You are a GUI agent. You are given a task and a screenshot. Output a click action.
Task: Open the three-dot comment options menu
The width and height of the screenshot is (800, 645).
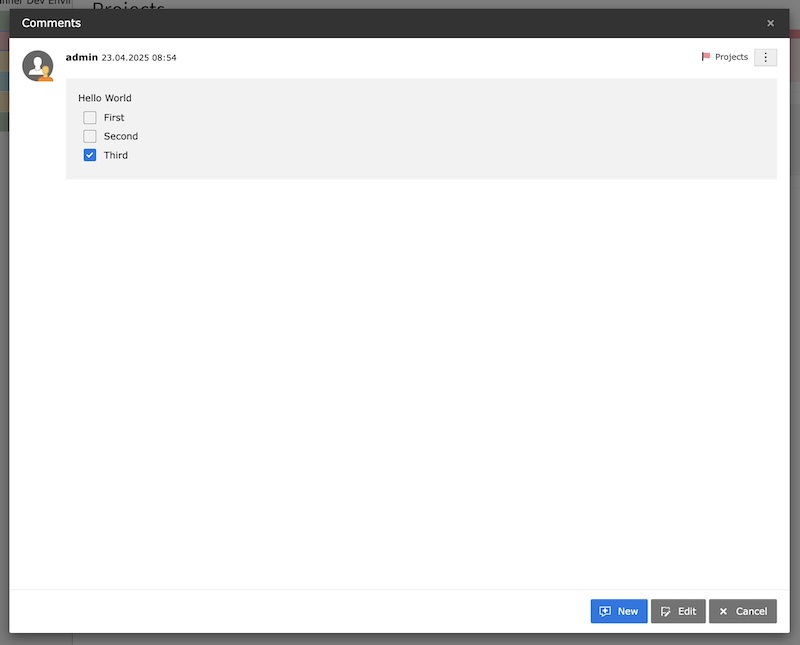[x=765, y=57]
